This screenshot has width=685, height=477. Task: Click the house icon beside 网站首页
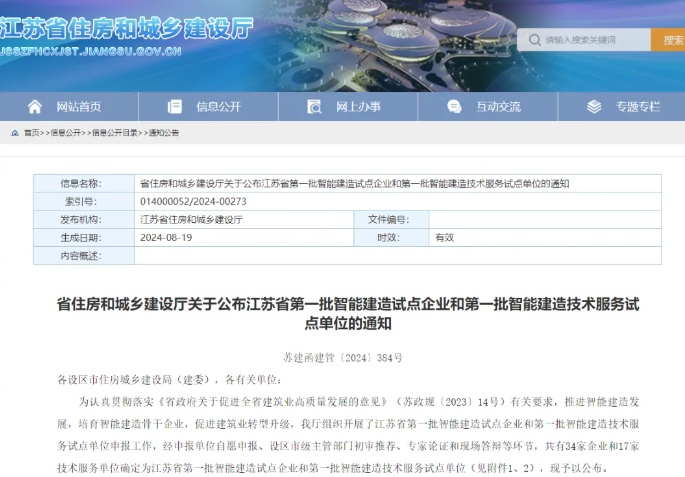coord(35,106)
